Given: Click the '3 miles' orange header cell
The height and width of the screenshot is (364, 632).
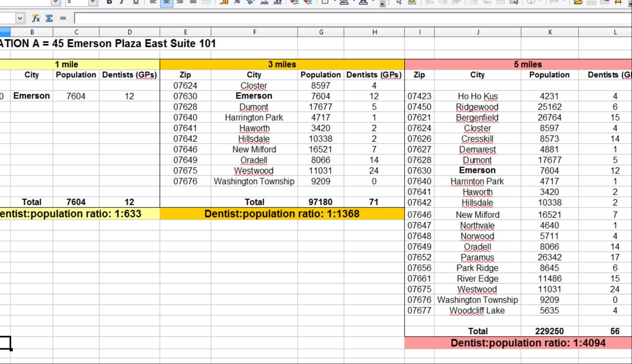Looking at the screenshot, I should pyautogui.click(x=282, y=64).
